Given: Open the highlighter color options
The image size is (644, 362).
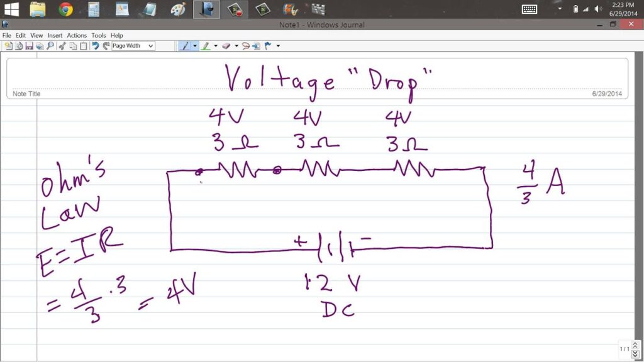Looking at the screenshot, I should coord(217,45).
